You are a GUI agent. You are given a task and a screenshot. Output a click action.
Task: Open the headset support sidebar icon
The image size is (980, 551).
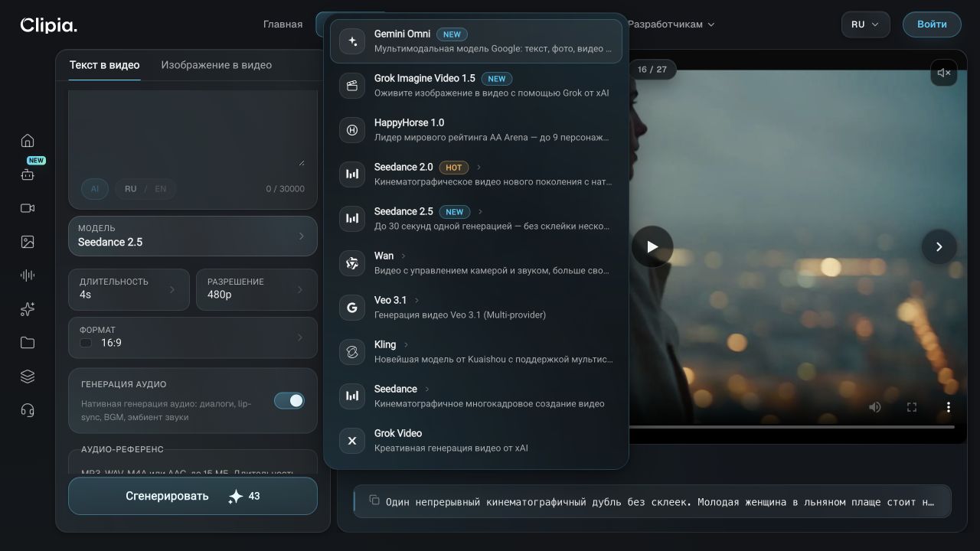tap(28, 410)
